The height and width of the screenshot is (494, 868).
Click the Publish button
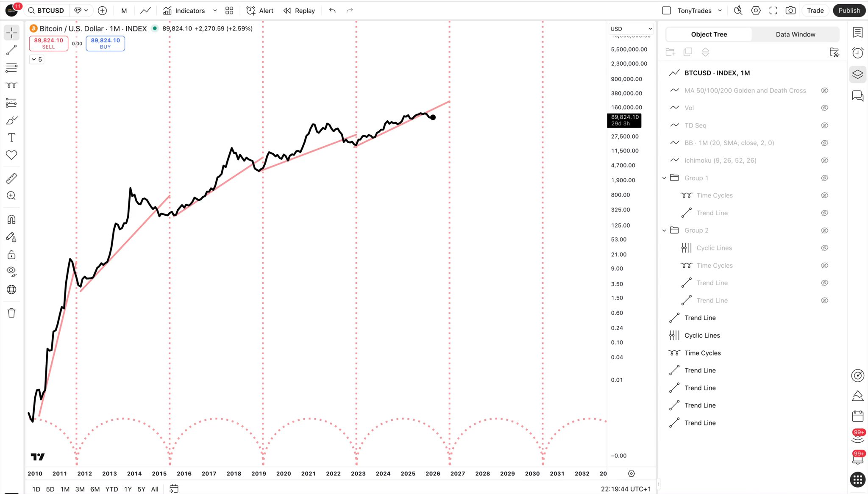(x=849, y=11)
